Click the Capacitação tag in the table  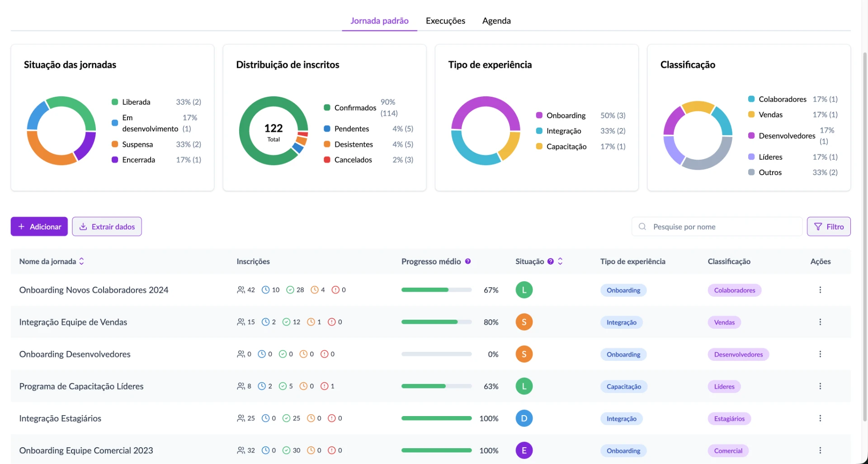tap(624, 387)
